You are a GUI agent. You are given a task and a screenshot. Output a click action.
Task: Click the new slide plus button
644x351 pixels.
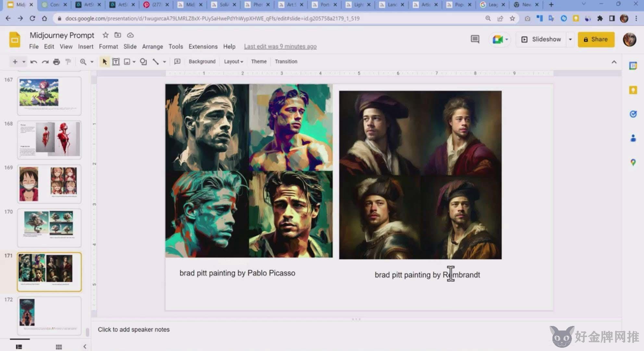[x=15, y=61]
